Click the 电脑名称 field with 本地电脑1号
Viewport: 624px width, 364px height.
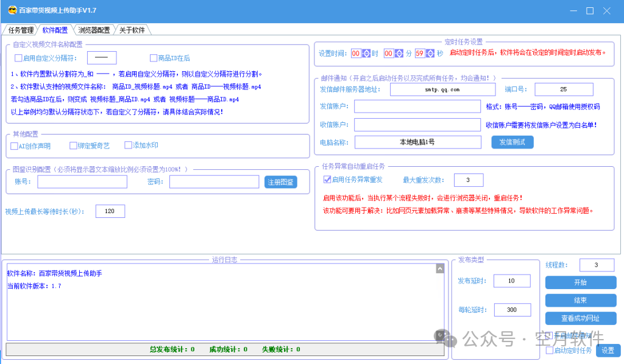point(418,142)
